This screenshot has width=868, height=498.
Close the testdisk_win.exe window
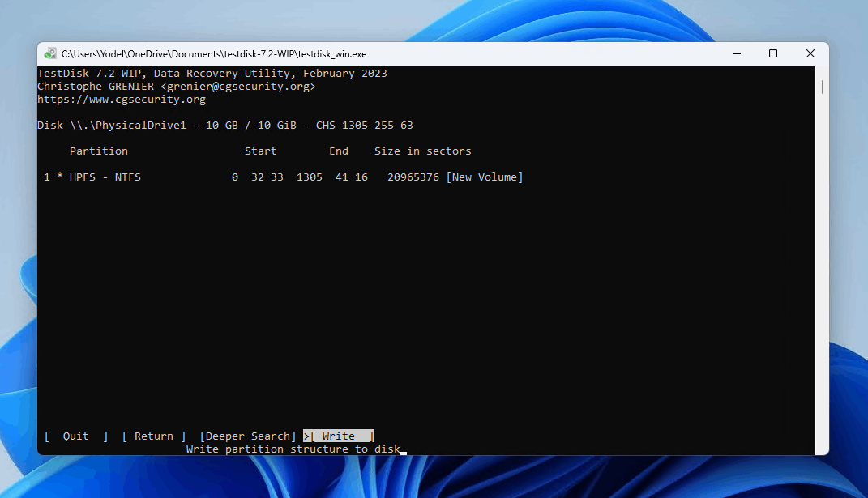(810, 53)
